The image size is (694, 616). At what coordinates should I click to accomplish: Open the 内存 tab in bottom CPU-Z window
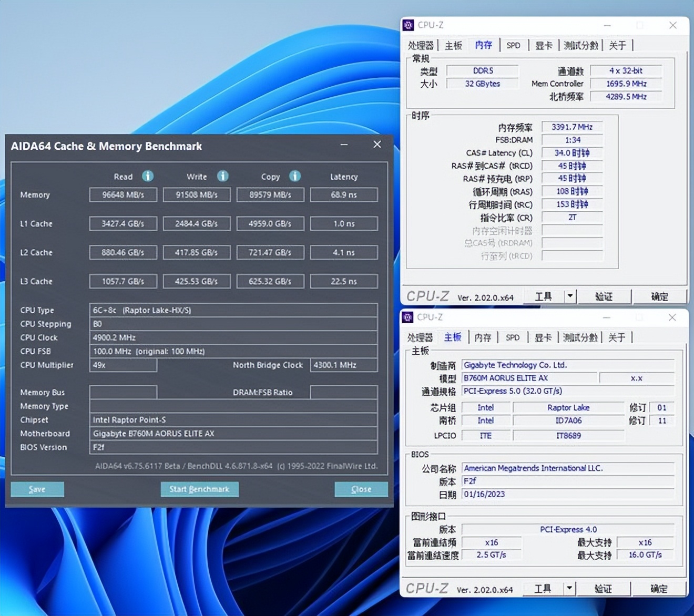(483, 337)
